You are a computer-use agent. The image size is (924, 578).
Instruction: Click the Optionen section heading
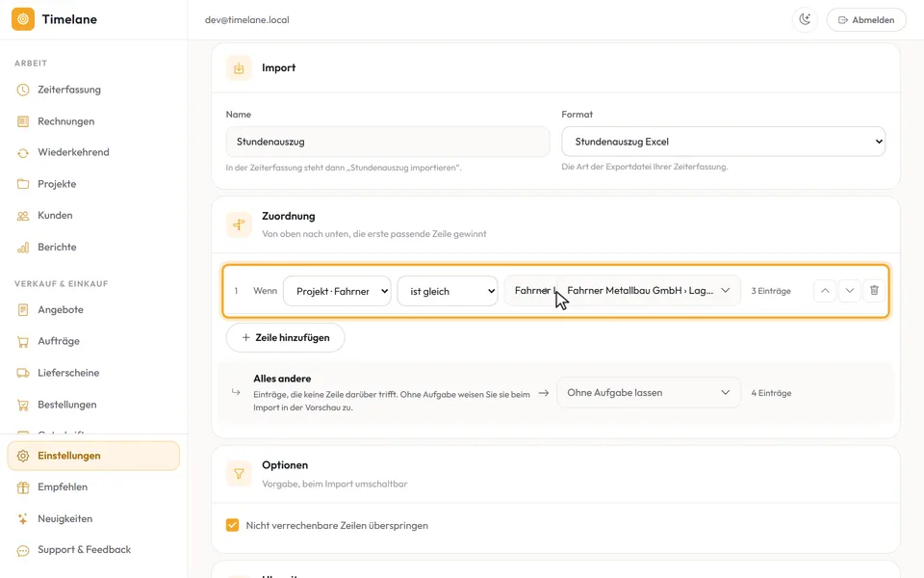[x=285, y=464]
